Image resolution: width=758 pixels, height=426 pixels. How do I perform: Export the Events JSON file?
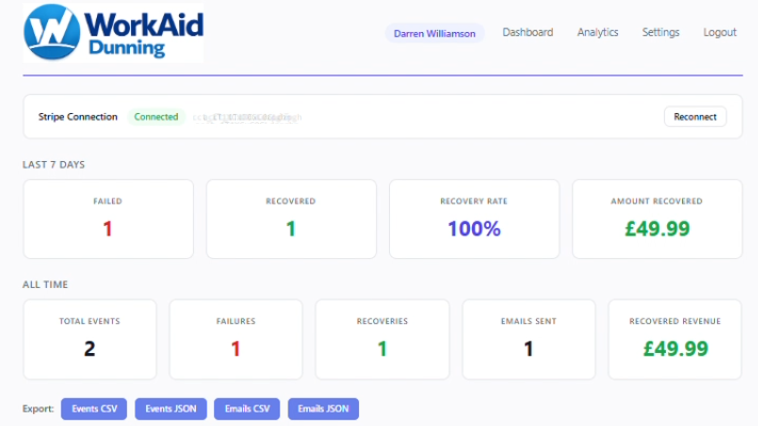pyautogui.click(x=171, y=409)
